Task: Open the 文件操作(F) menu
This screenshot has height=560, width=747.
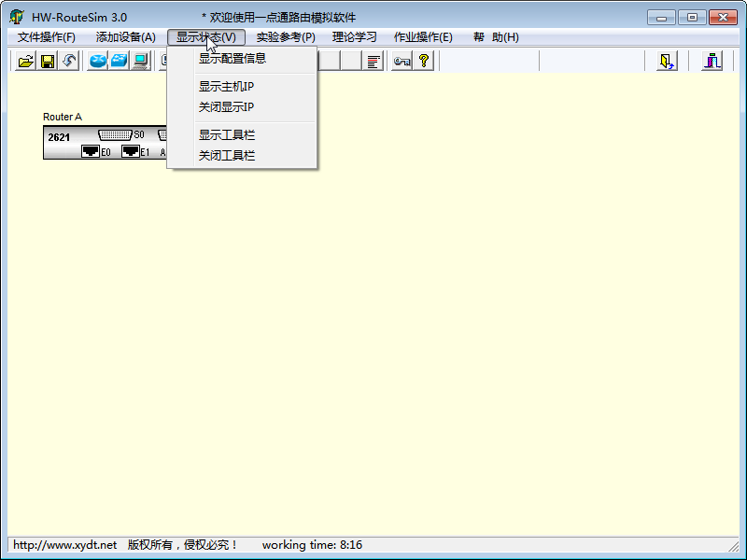Action: point(46,37)
